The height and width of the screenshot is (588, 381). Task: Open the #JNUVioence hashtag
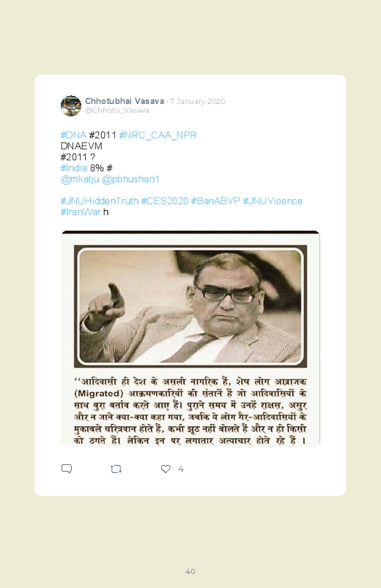point(273,201)
